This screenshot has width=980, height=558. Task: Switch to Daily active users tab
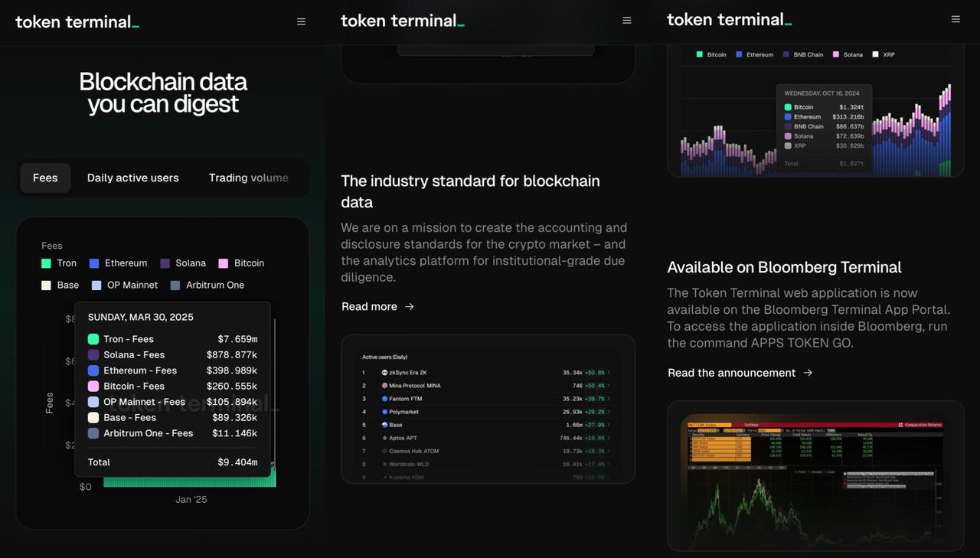click(x=132, y=178)
